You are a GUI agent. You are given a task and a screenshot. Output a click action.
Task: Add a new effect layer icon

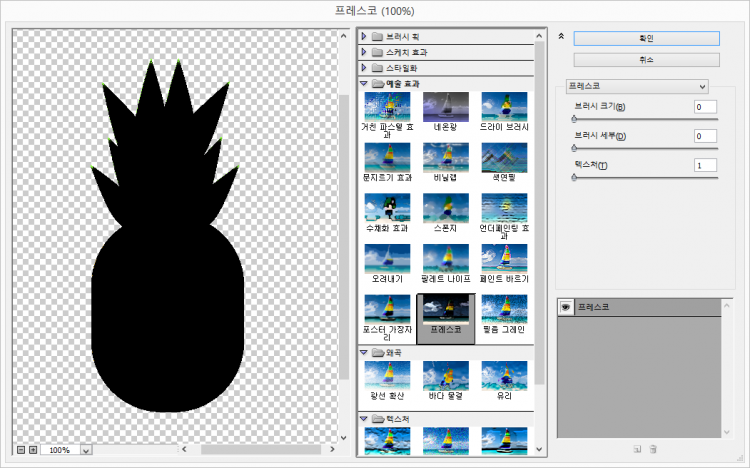point(636,449)
